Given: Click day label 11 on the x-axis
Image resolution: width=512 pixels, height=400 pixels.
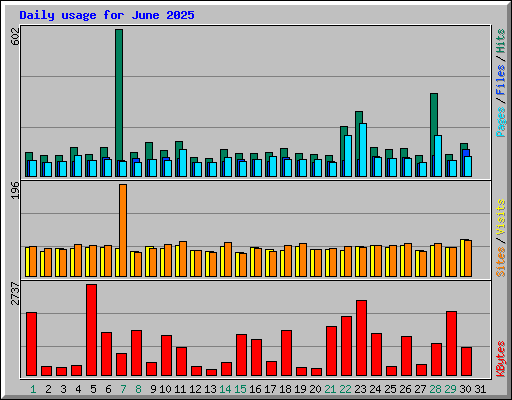Looking at the screenshot, I should 180,389.
